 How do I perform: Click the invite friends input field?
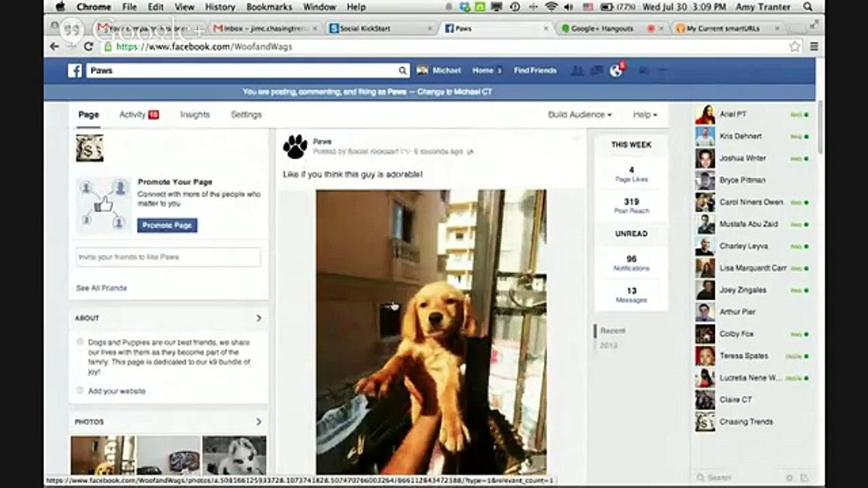168,257
